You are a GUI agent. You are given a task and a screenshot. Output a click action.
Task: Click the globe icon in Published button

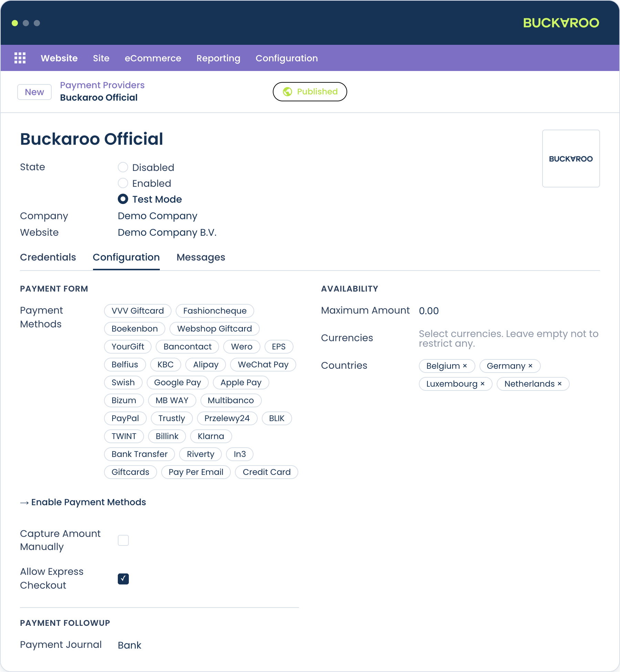(288, 92)
